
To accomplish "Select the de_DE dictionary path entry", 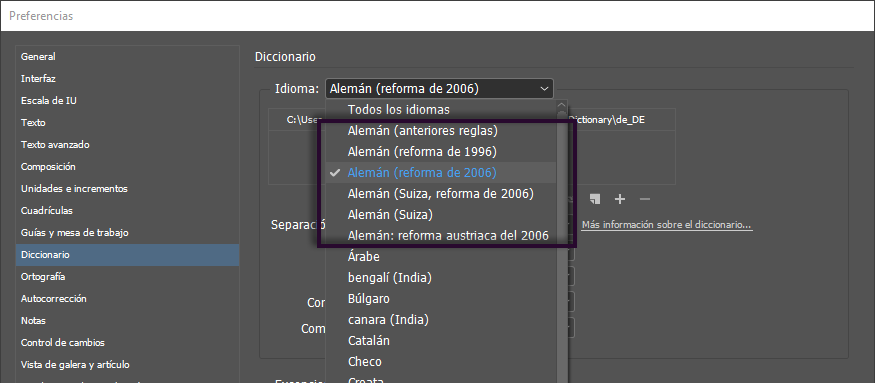I will (x=472, y=119).
